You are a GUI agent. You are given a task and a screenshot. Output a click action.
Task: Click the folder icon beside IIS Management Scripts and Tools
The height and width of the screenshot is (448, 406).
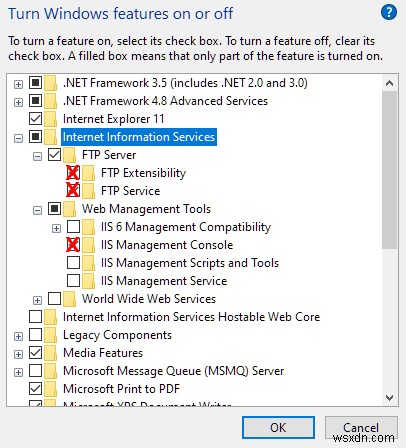tap(89, 263)
